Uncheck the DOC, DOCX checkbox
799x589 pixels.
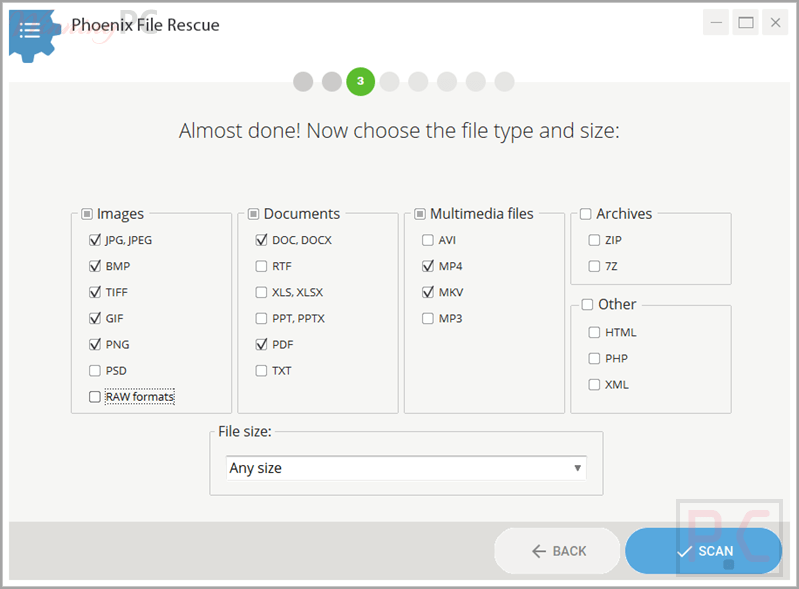coord(261,240)
